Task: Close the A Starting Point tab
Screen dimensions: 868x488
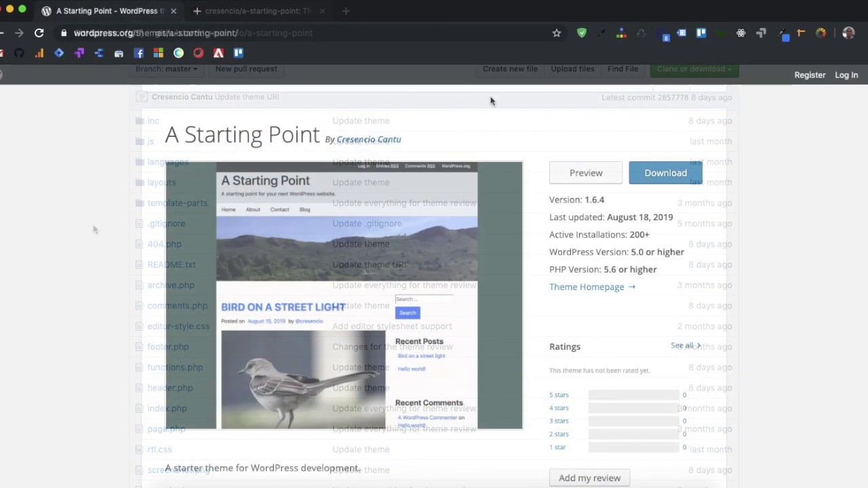Action: [174, 11]
